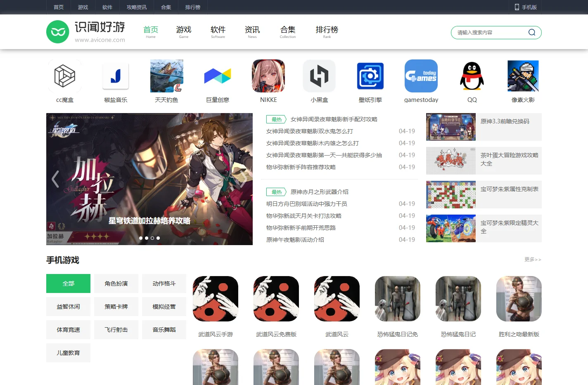Click the search magnifier icon
588x385 pixels.
[532, 32]
